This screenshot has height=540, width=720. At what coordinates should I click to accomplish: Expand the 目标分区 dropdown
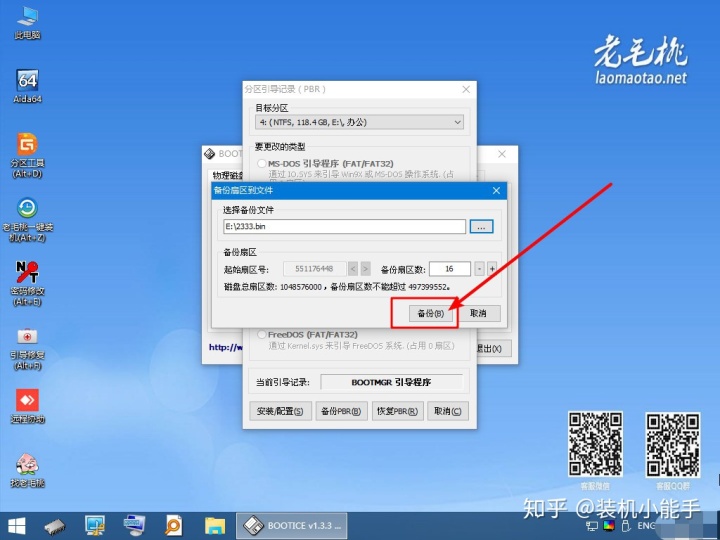coord(359,122)
